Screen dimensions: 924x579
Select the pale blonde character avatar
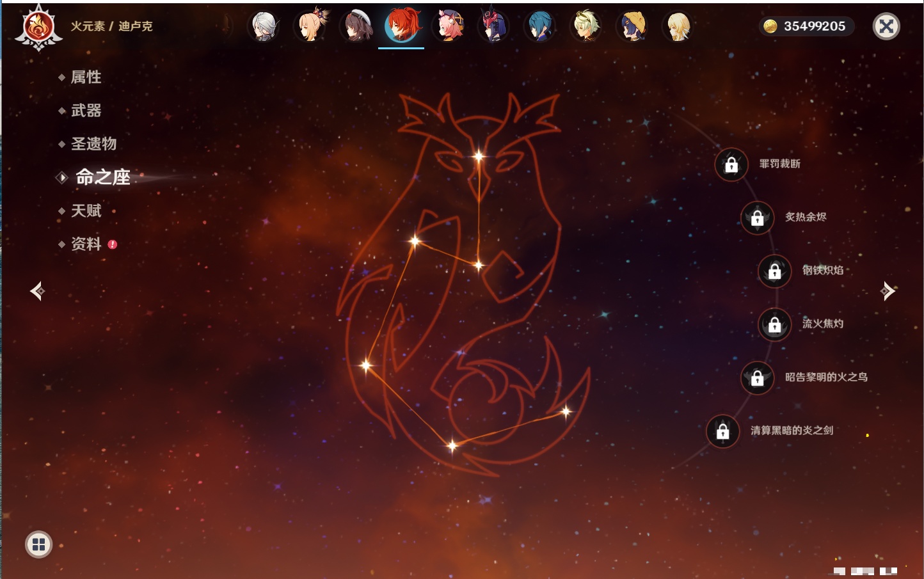pos(678,26)
